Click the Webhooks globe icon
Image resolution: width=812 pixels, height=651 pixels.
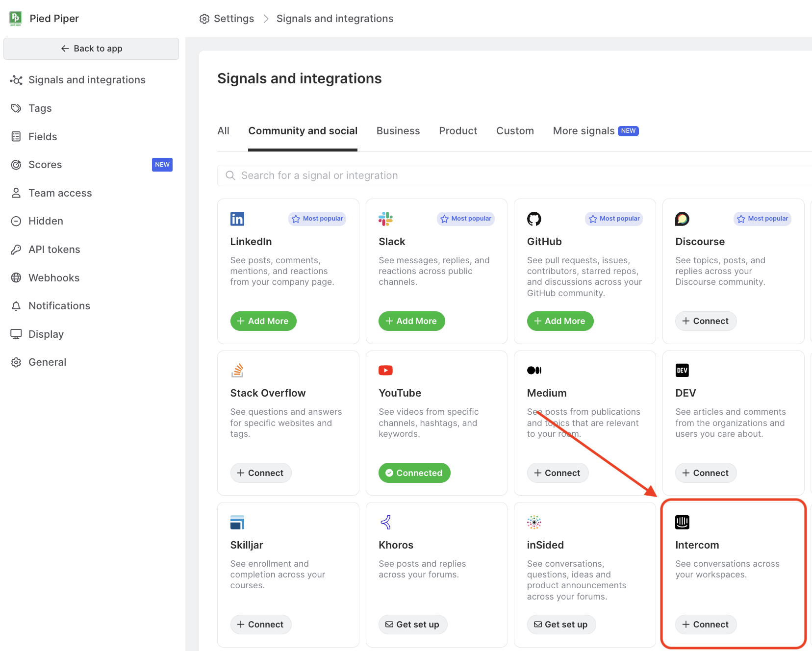click(x=16, y=278)
